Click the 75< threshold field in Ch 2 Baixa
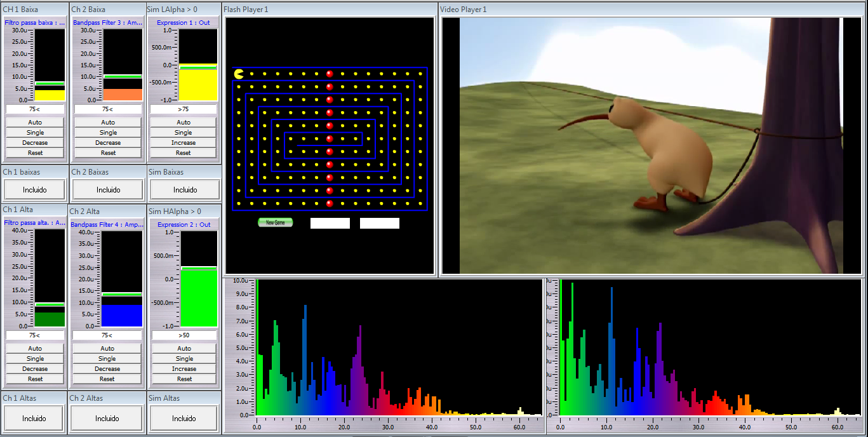This screenshot has height=437, width=868. tap(108, 109)
